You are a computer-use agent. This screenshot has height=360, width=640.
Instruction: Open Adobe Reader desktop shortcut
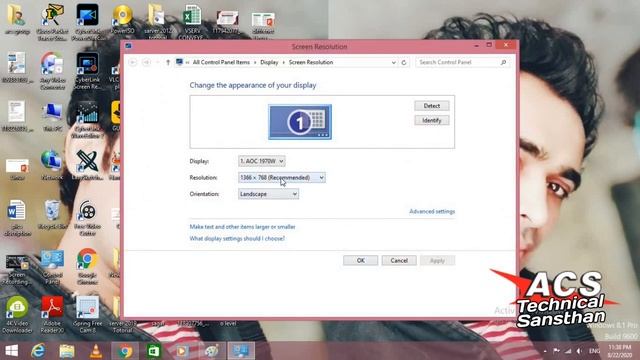point(52,314)
